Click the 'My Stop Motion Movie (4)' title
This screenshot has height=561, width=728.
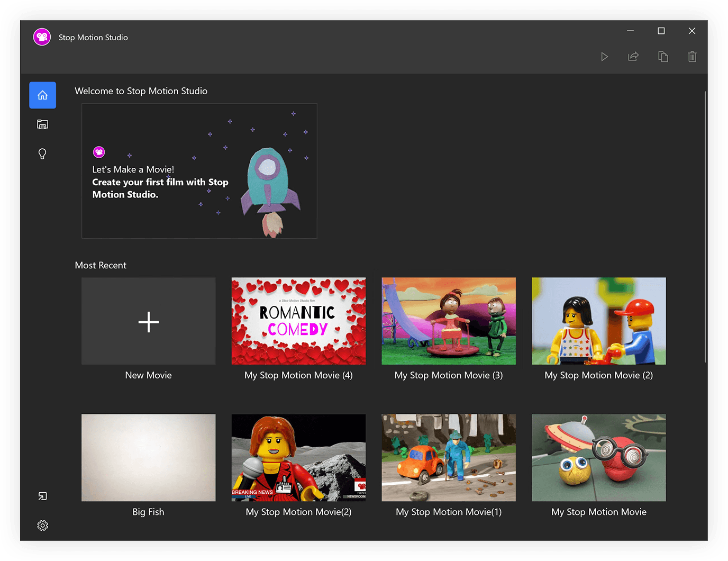298,375
